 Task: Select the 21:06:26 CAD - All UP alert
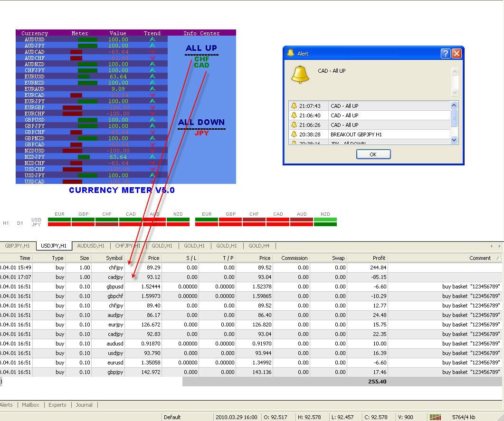tap(369, 125)
